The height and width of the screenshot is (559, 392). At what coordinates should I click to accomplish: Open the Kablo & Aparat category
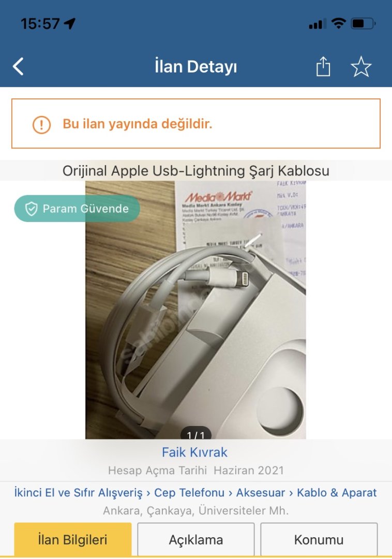coord(337,492)
